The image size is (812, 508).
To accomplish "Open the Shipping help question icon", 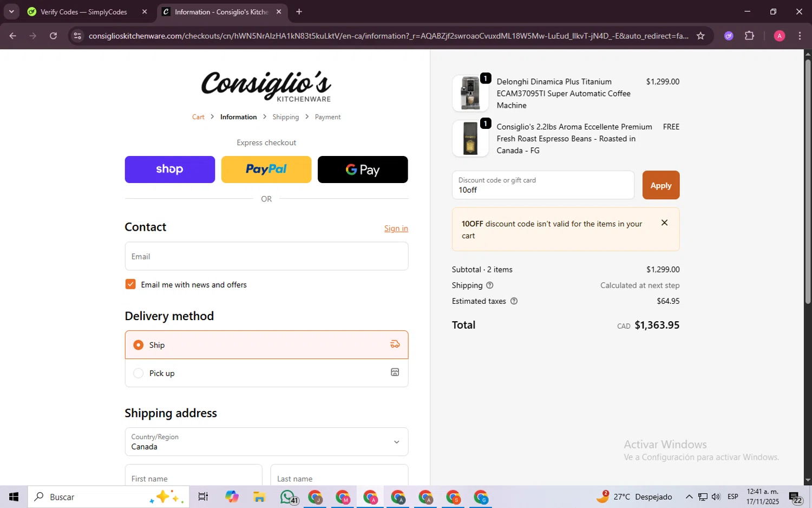I will point(490,285).
